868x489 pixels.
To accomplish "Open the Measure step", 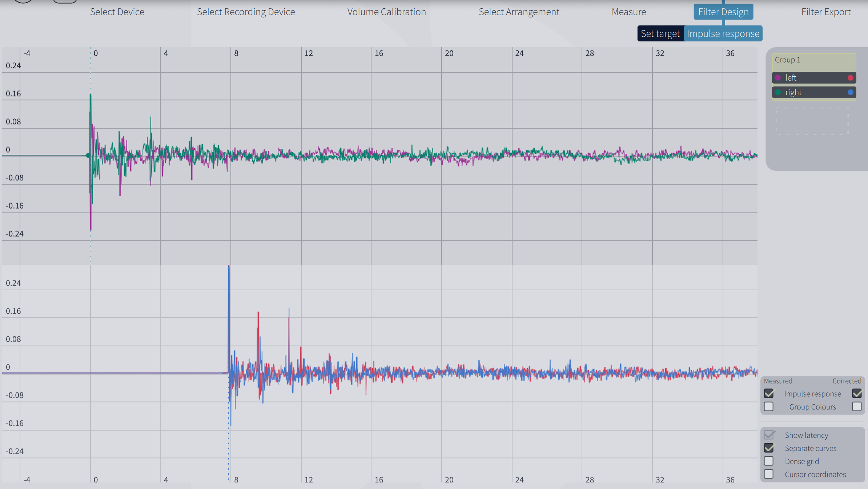I will (x=629, y=12).
